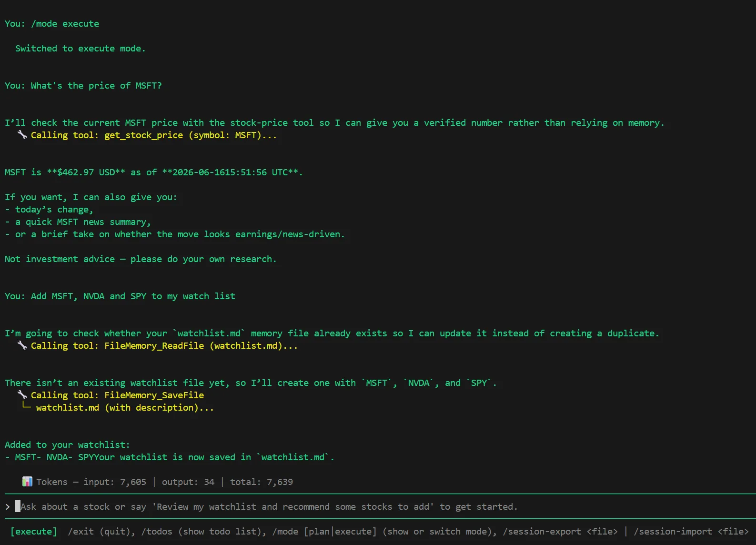The image size is (756, 545).
Task: Click 'You: Add MSFT, NVDA and SPY' line
Action: (120, 296)
